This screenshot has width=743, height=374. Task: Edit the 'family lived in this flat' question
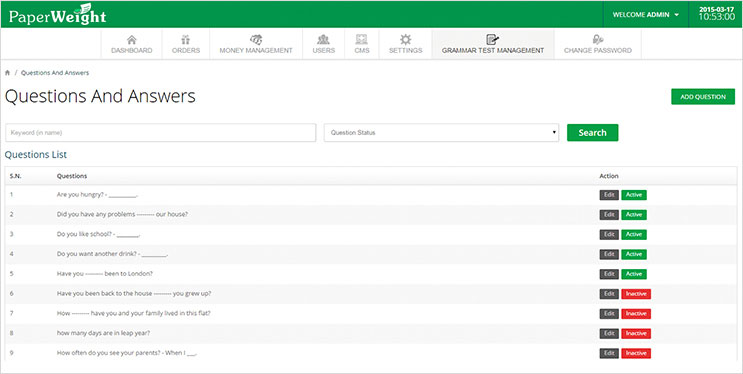[609, 314]
